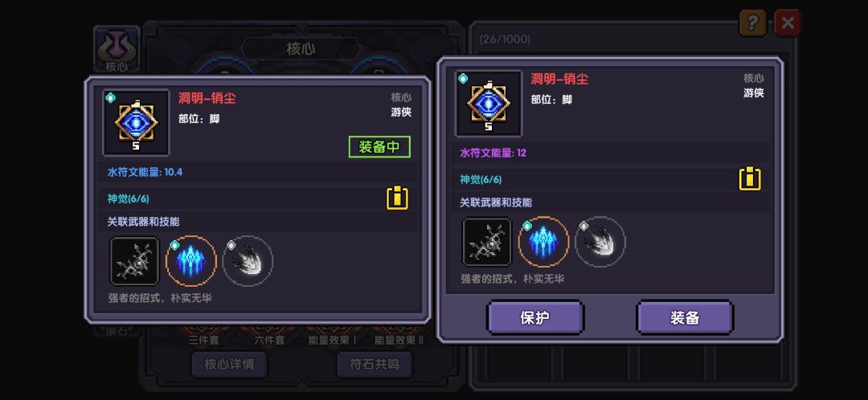The width and height of the screenshot is (868, 400).
Task: Open yellow info icon in right panel
Action: click(x=750, y=178)
